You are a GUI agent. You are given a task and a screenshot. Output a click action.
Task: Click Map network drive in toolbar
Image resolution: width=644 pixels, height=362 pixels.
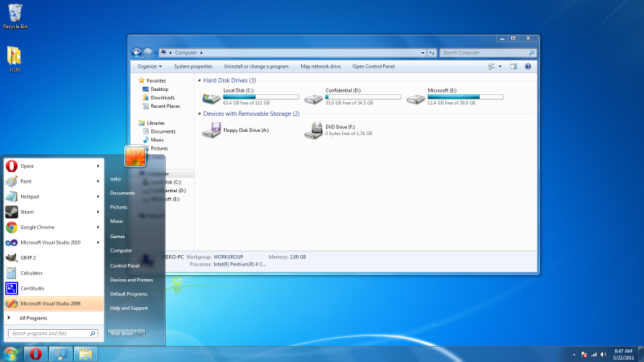[x=320, y=66]
